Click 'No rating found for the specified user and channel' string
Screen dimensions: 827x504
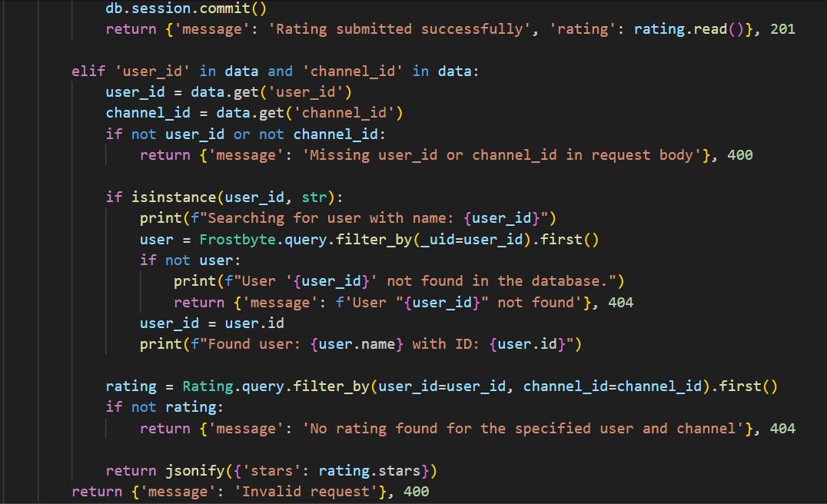tap(522, 429)
